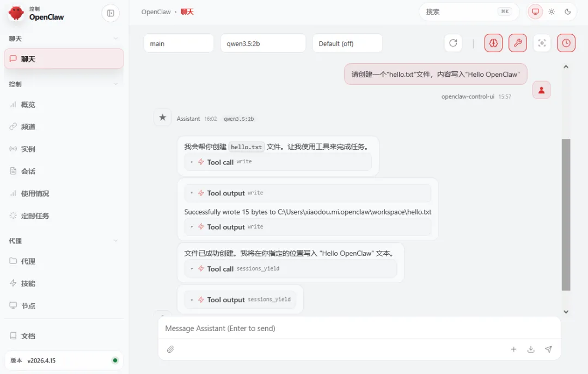Click the green status dot beside version

pos(115,360)
